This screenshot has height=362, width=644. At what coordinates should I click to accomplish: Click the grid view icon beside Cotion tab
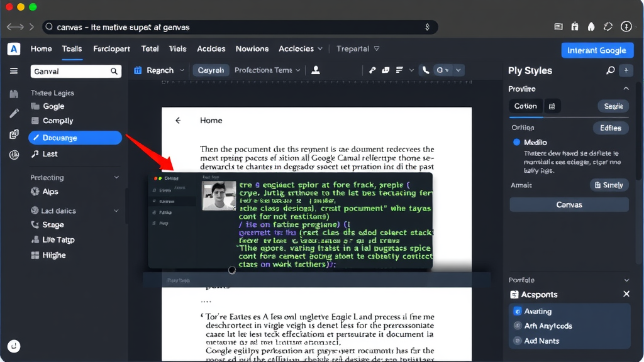552,106
